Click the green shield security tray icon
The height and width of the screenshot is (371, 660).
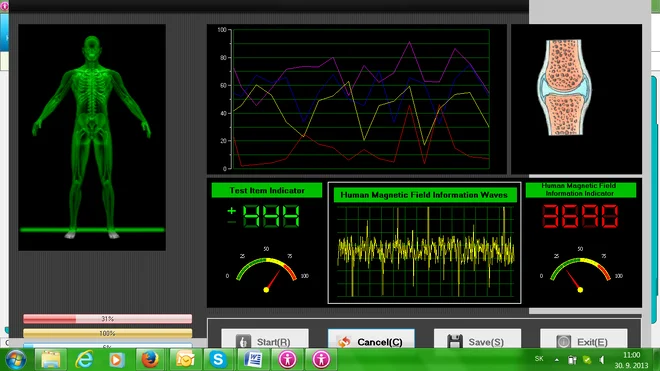point(587,360)
